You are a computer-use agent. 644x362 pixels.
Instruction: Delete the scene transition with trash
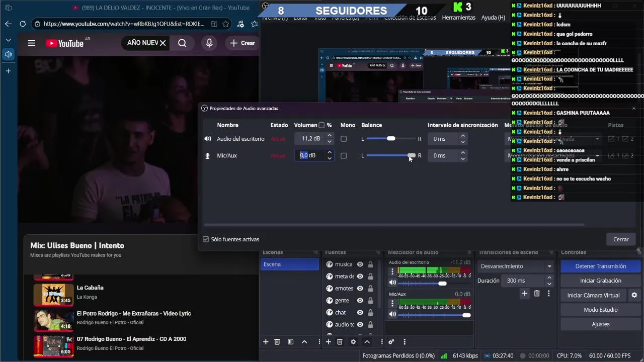point(537,294)
